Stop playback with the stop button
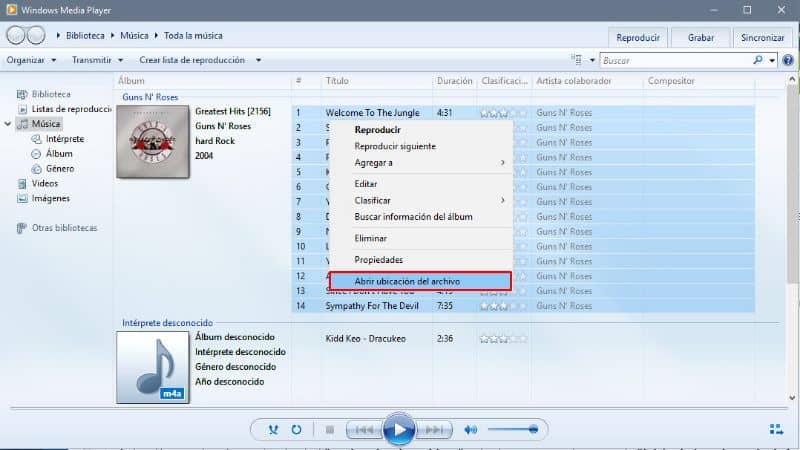The image size is (800, 450). tap(330, 430)
